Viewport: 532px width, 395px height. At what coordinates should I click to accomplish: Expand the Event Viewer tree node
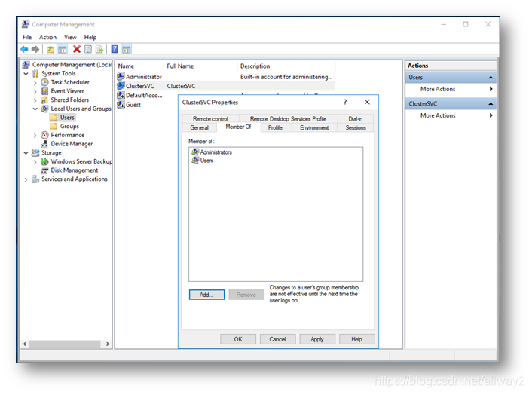pyautogui.click(x=35, y=91)
